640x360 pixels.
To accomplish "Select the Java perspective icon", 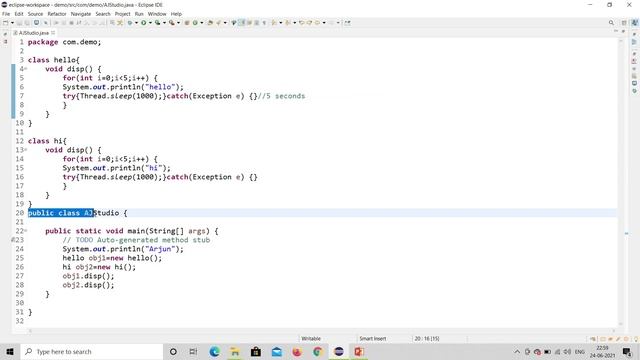I will click(635, 23).
